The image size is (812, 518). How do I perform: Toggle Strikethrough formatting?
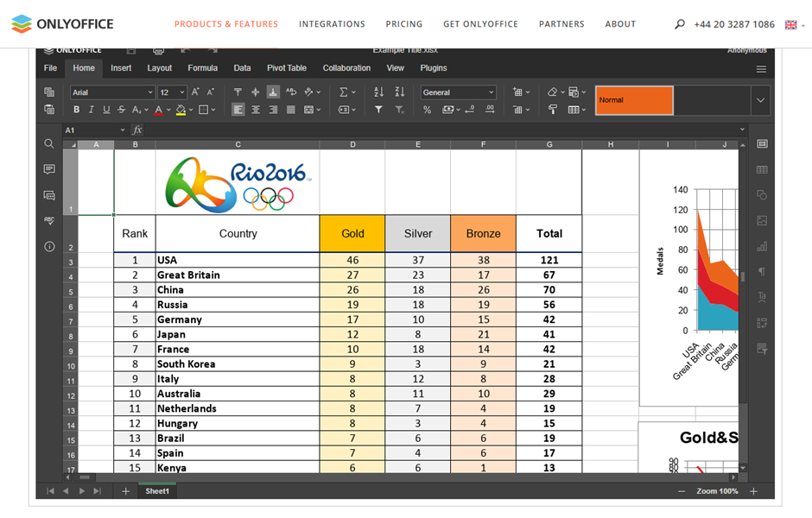click(x=121, y=109)
